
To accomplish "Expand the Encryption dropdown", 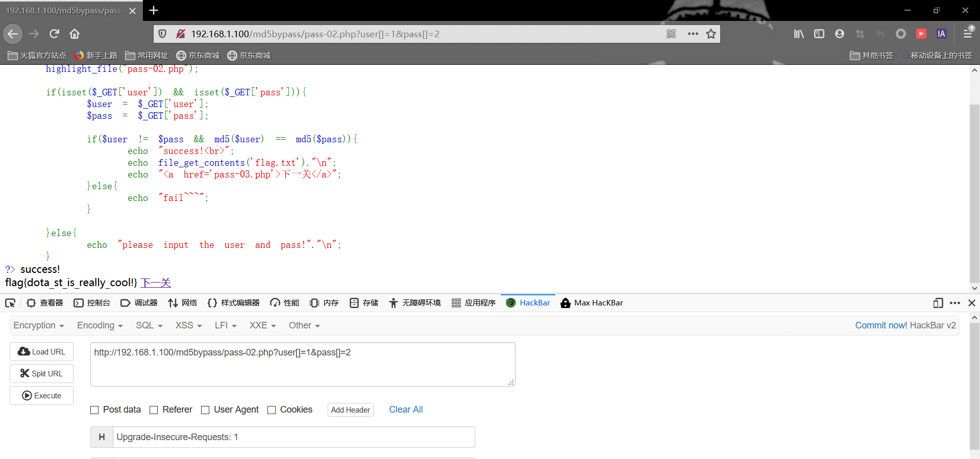I will (x=39, y=325).
